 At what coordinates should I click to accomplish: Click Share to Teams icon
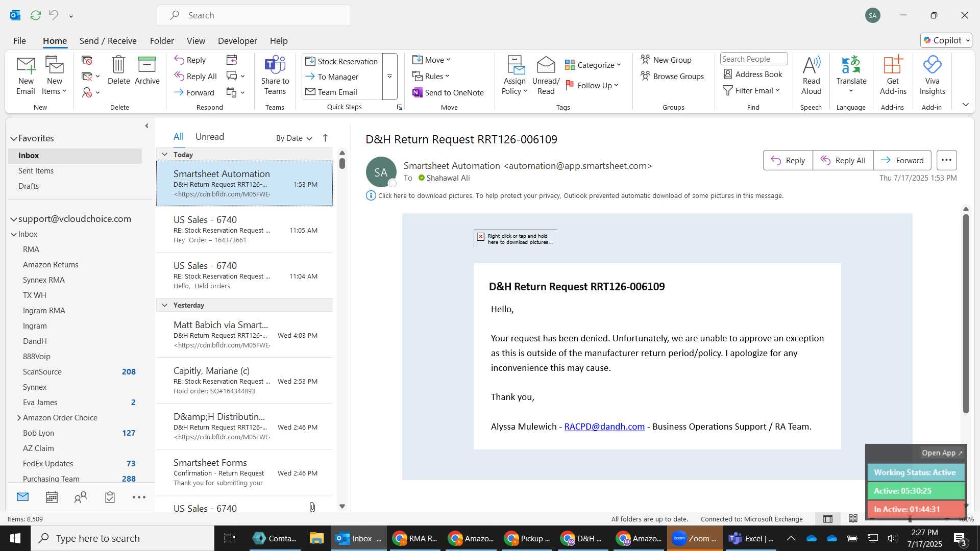(x=275, y=76)
